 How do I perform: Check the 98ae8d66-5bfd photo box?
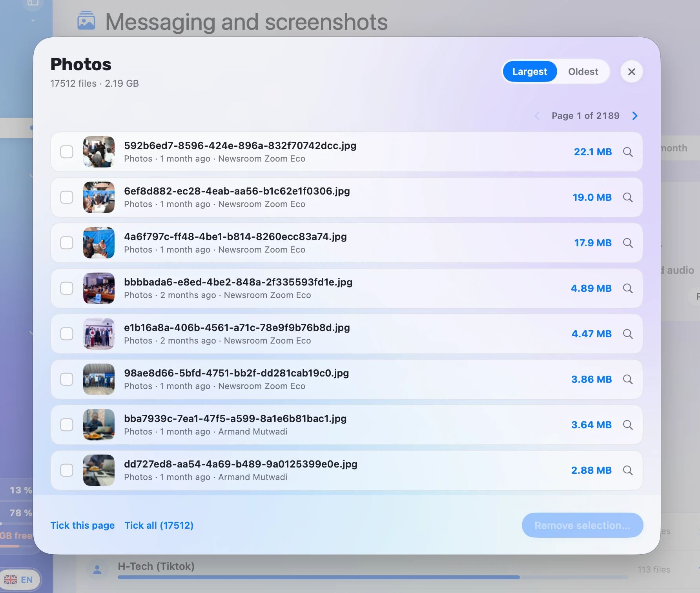pos(67,379)
